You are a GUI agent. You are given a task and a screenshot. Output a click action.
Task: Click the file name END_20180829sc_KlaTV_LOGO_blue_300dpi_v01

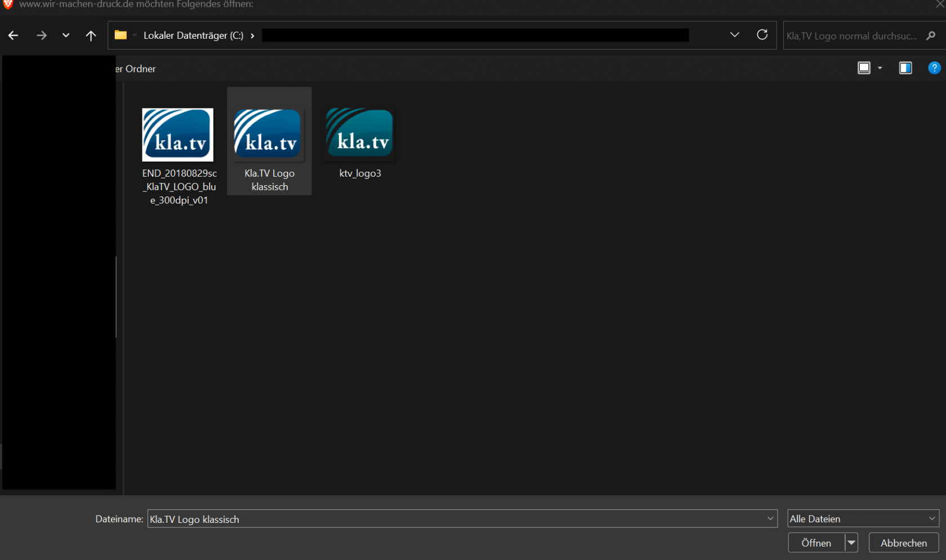coord(180,187)
